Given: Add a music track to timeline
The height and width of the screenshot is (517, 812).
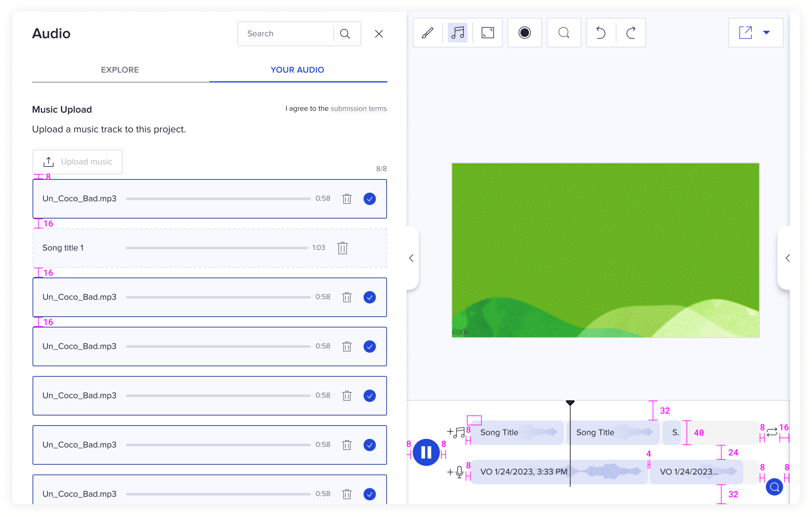Looking at the screenshot, I should (456, 432).
